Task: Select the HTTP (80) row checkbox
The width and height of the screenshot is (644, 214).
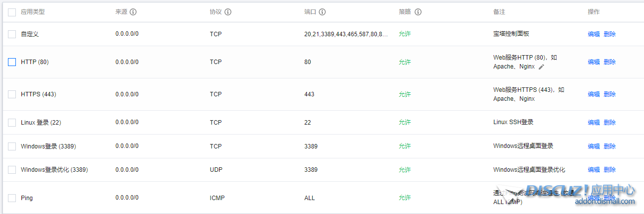Action: pyautogui.click(x=12, y=62)
